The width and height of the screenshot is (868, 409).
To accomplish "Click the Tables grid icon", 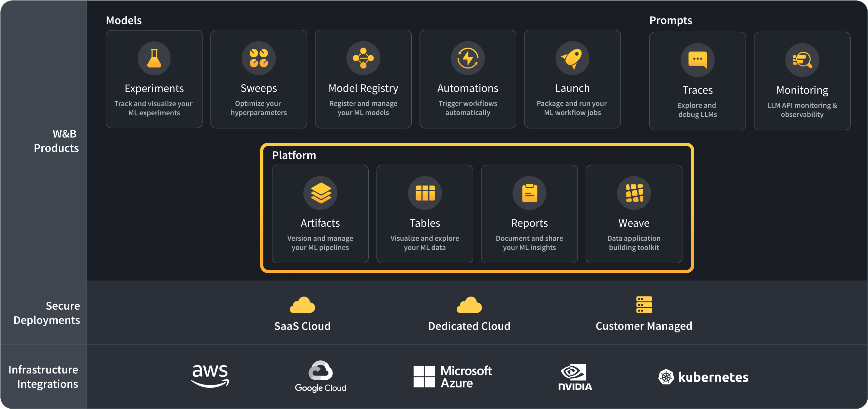I will [x=425, y=193].
